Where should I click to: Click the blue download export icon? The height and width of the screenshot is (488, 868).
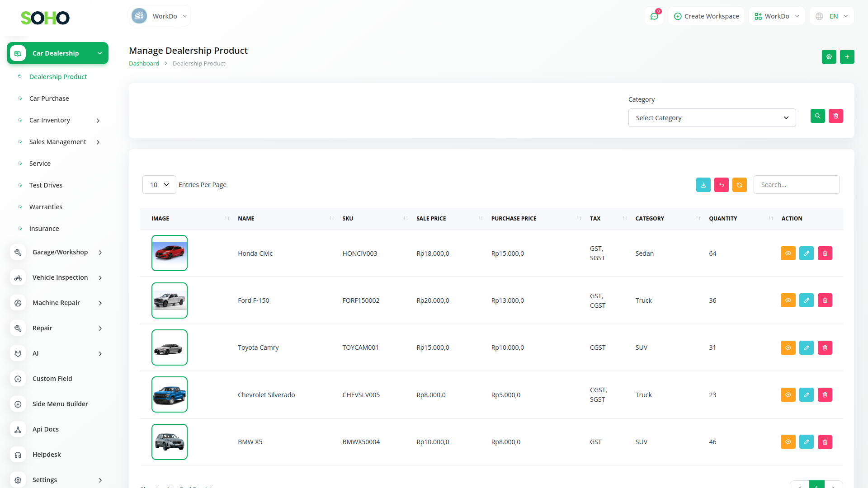(703, 185)
